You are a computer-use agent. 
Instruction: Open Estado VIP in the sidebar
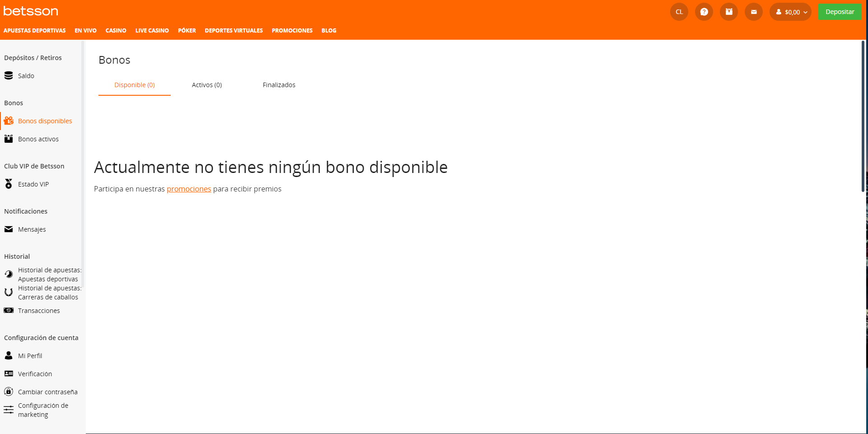(x=33, y=184)
